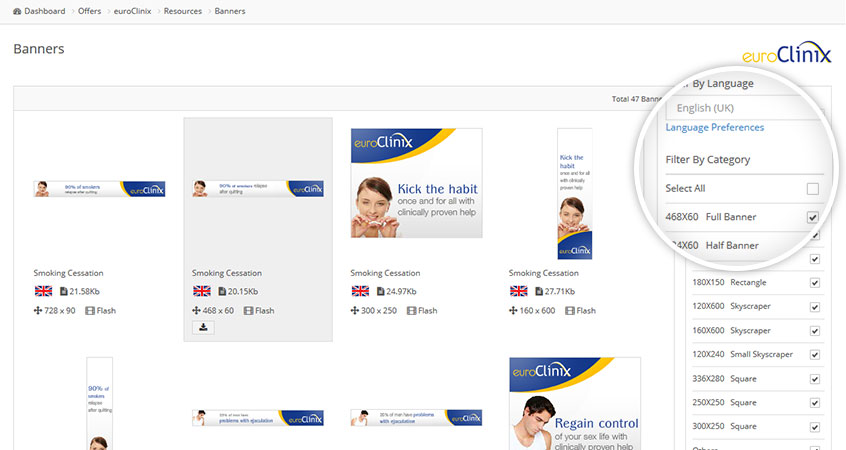846x450 pixels.
Task: Click the dimensions icon beside 468 x 60
Action: click(196, 311)
